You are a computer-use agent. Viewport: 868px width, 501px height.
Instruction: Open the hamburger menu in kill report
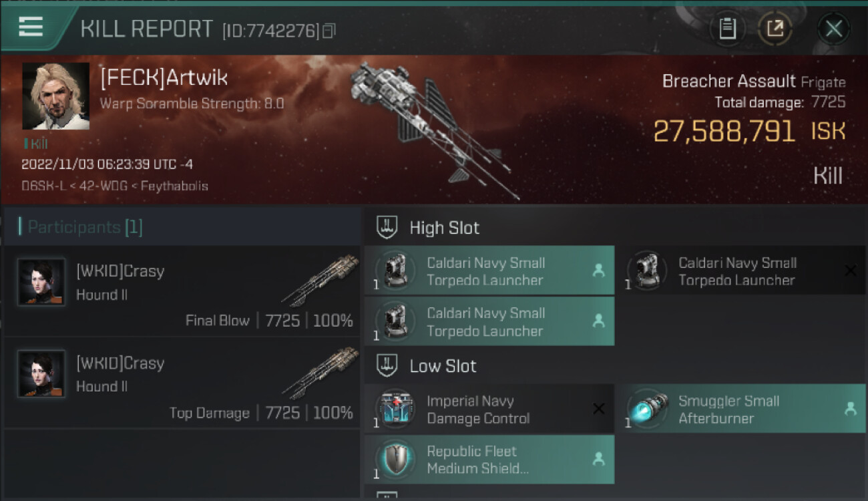click(x=31, y=27)
